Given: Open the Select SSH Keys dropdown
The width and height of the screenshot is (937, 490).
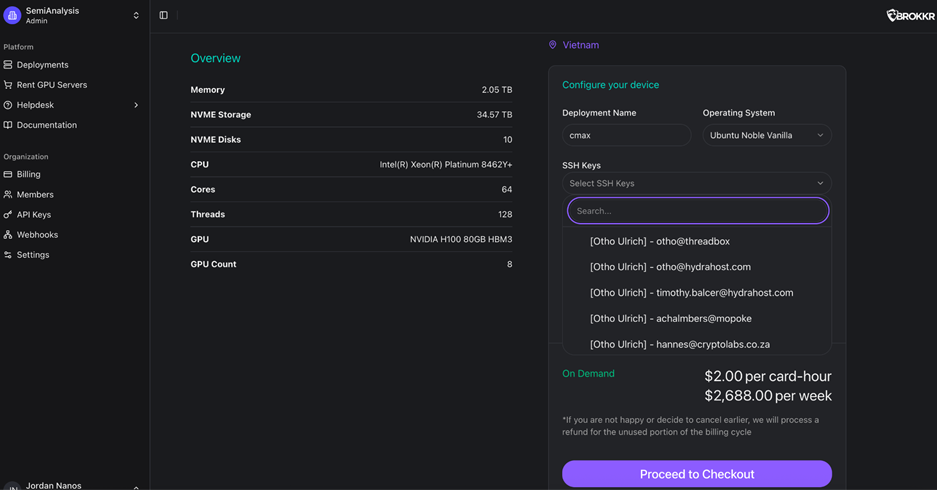Looking at the screenshot, I should (x=696, y=183).
